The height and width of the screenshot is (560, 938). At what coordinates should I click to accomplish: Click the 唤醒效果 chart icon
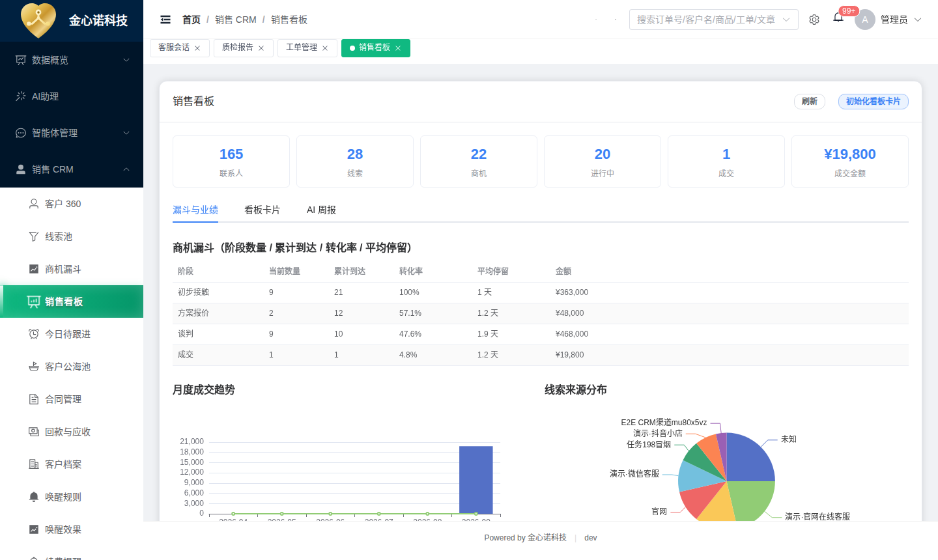pyautogui.click(x=34, y=529)
